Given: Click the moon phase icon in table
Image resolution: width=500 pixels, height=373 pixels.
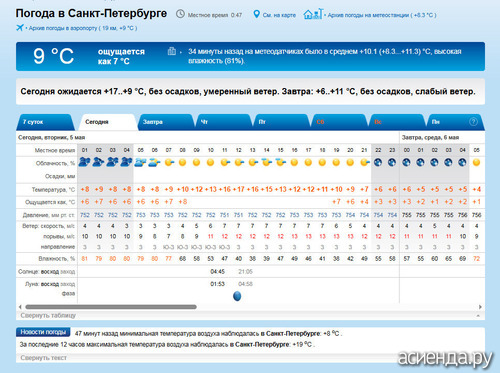Looking at the screenshot, I should pyautogui.click(x=237, y=296).
